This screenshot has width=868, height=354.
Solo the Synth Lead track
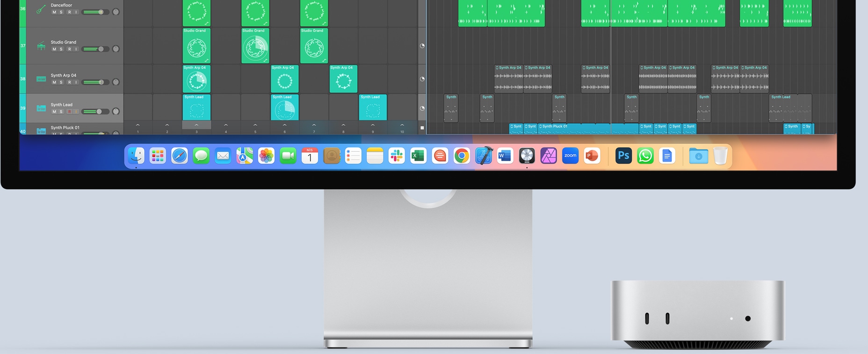[61, 112]
